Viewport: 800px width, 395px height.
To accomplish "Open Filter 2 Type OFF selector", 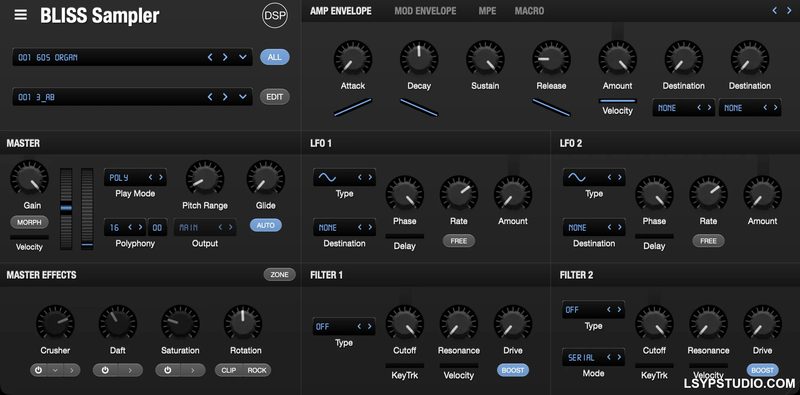I will point(594,310).
